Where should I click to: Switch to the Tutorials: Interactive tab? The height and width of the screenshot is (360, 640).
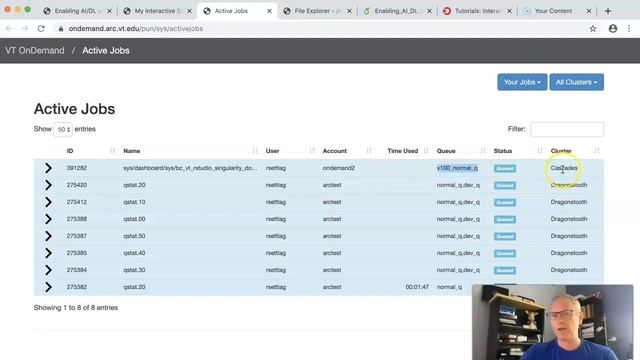[476, 11]
